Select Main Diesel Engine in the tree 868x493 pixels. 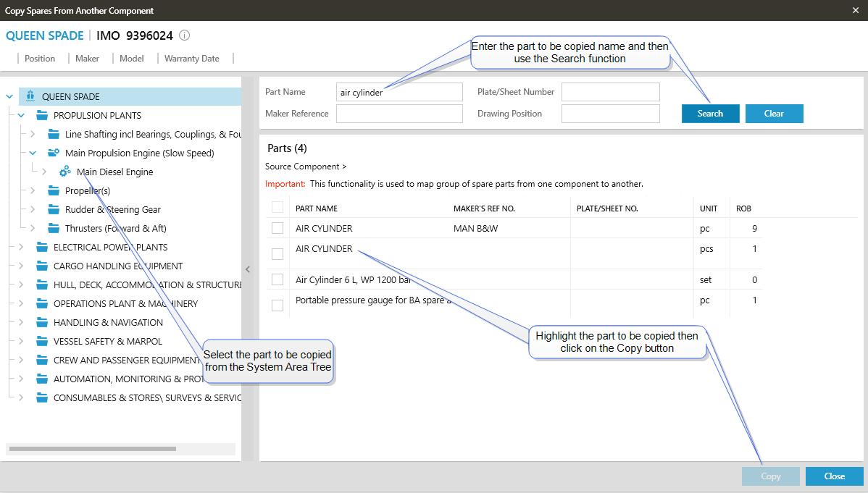(x=114, y=172)
